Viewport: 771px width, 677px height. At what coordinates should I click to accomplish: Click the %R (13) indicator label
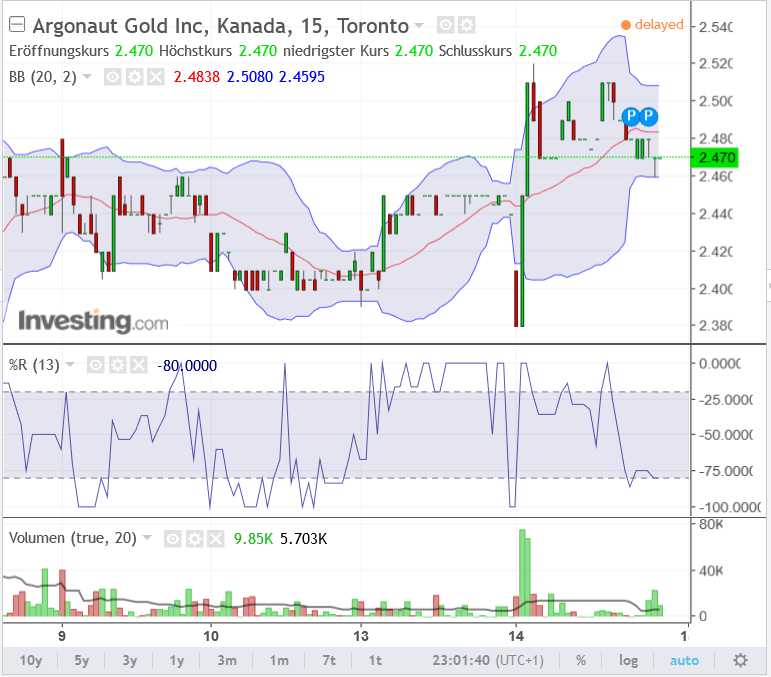point(34,365)
